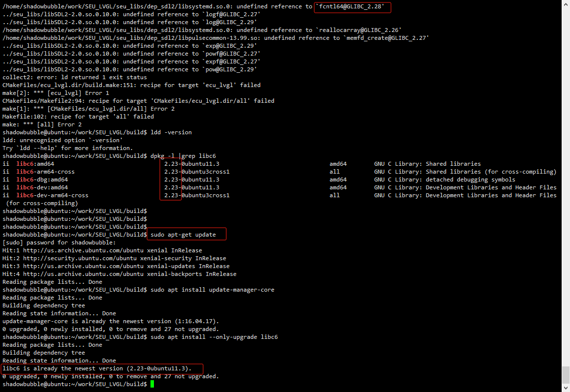The width and height of the screenshot is (570, 392).
Task: Click "Try `ldd --help' for more information."
Action: click(68, 148)
